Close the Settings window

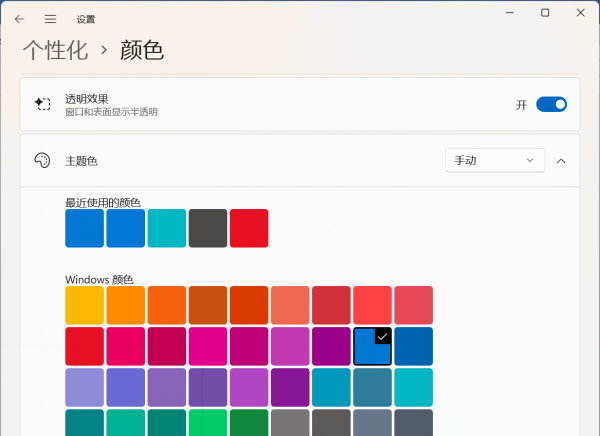580,13
